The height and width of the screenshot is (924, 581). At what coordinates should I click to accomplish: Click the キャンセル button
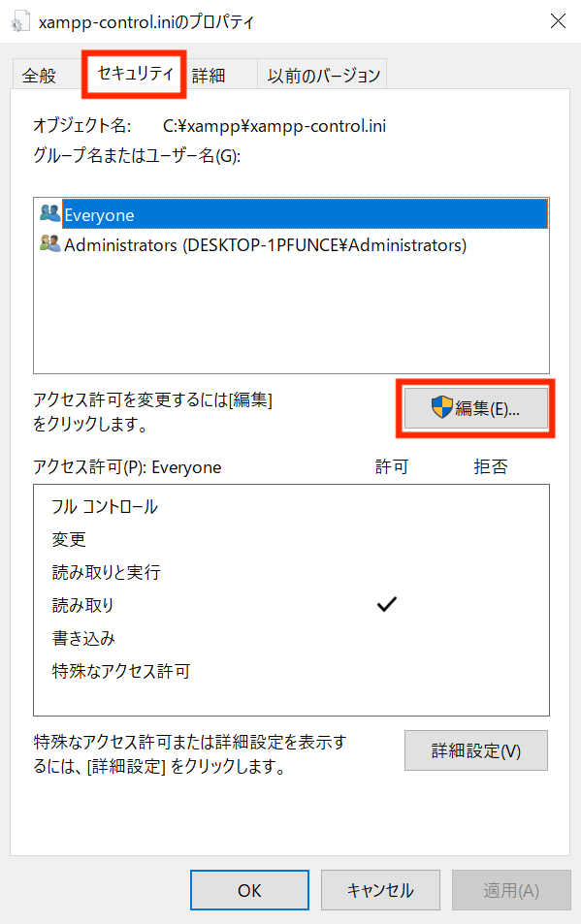pos(380,890)
